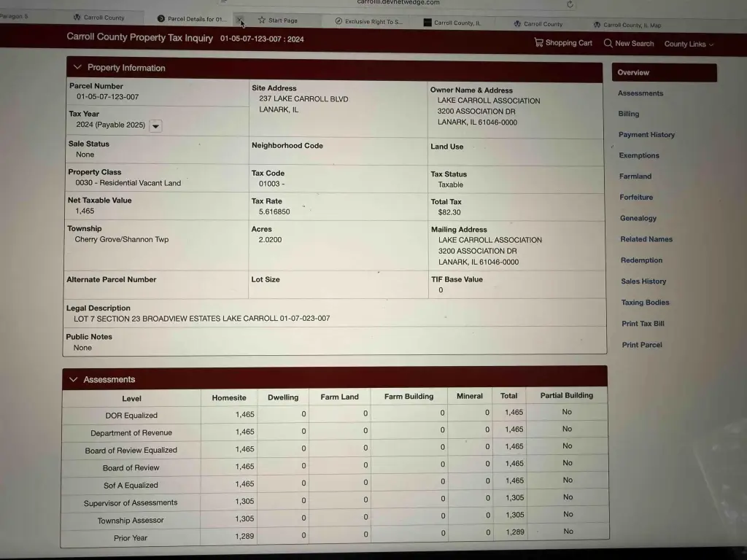The height and width of the screenshot is (560, 747).
Task: Switch to the Paragon 5 browser tab
Action: pyautogui.click(x=15, y=16)
